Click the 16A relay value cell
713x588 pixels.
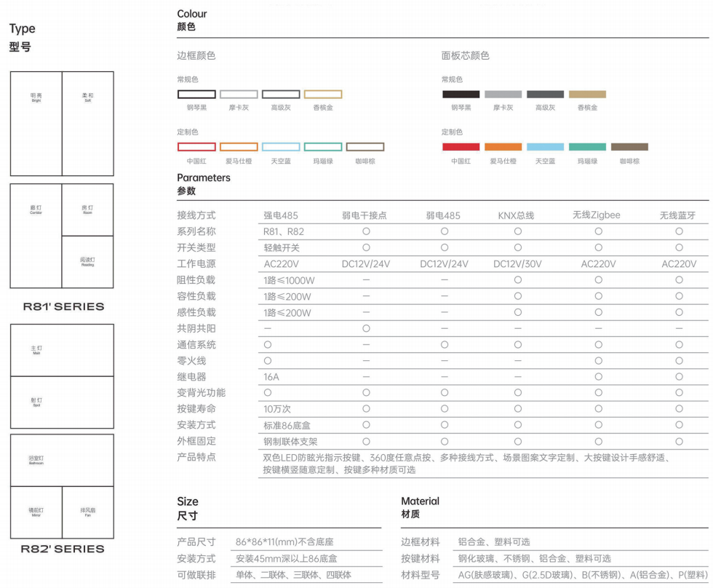272,377
